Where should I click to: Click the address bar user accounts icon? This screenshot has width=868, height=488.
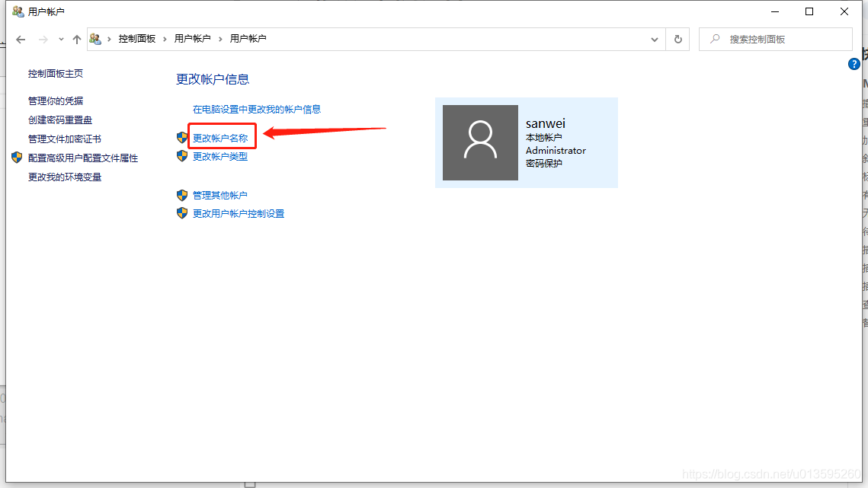pyautogui.click(x=95, y=39)
